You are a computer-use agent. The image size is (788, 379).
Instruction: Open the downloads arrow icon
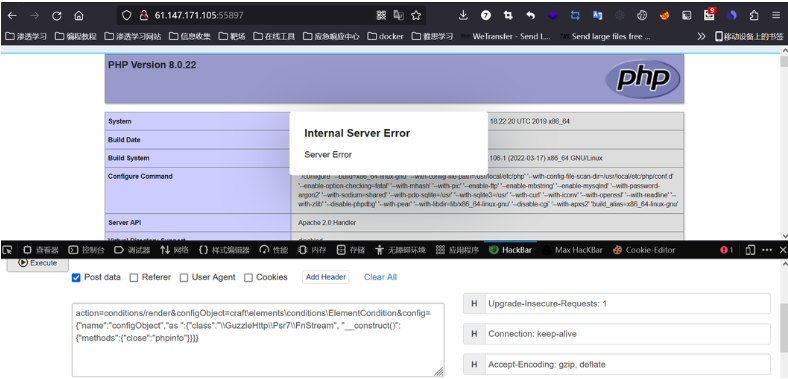pyautogui.click(x=463, y=16)
